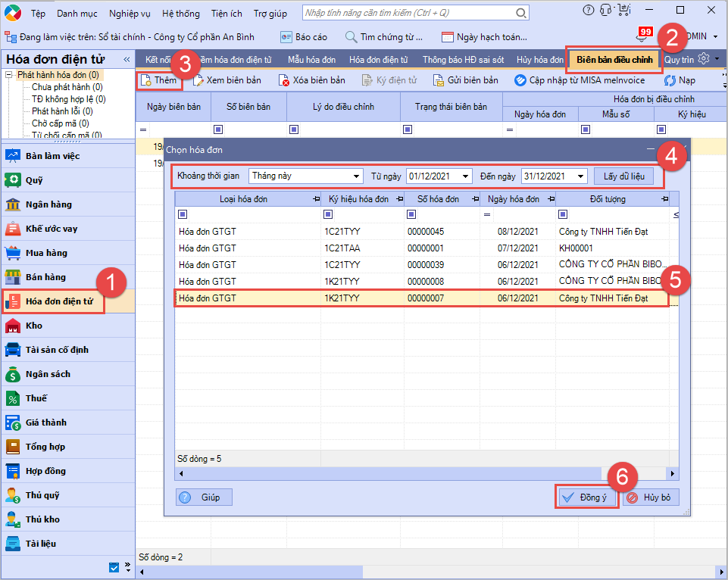728x580 pixels.
Task: Open the Báo cáo report icon
Action: click(x=286, y=37)
